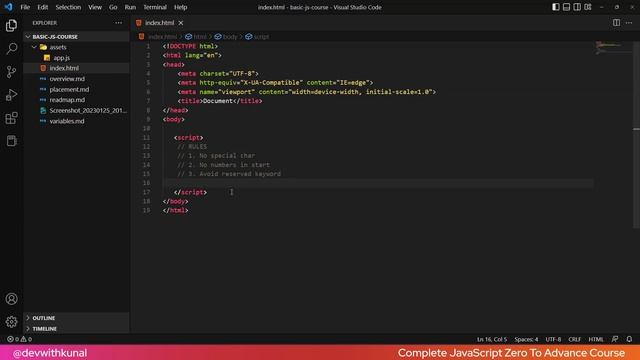Open the Source Control view
Viewport: 640px width, 360px height.
pyautogui.click(x=11, y=72)
